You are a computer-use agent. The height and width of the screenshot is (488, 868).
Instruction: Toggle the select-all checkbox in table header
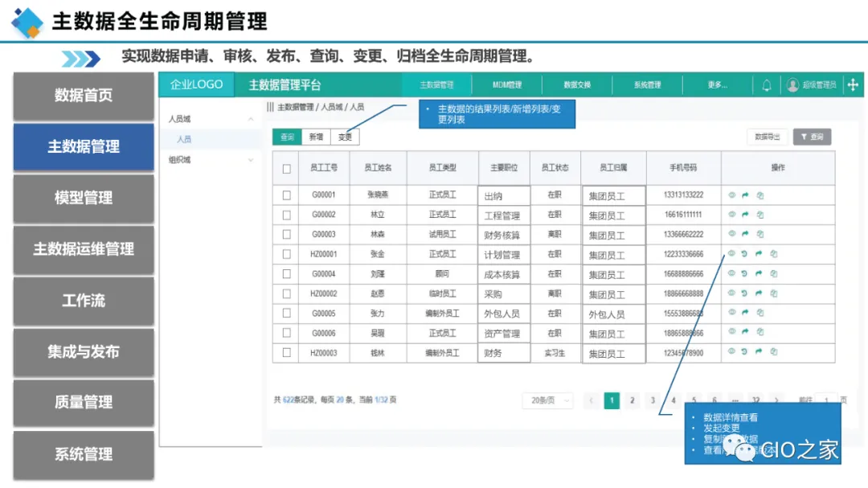(287, 169)
